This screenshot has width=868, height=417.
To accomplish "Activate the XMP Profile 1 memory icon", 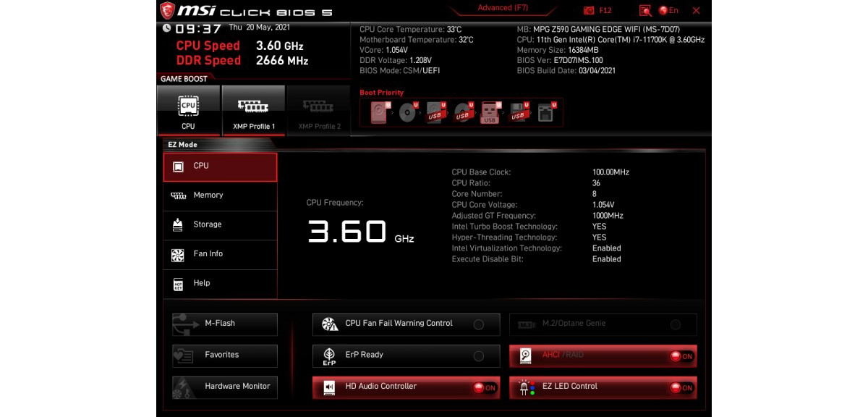I will click(x=252, y=109).
